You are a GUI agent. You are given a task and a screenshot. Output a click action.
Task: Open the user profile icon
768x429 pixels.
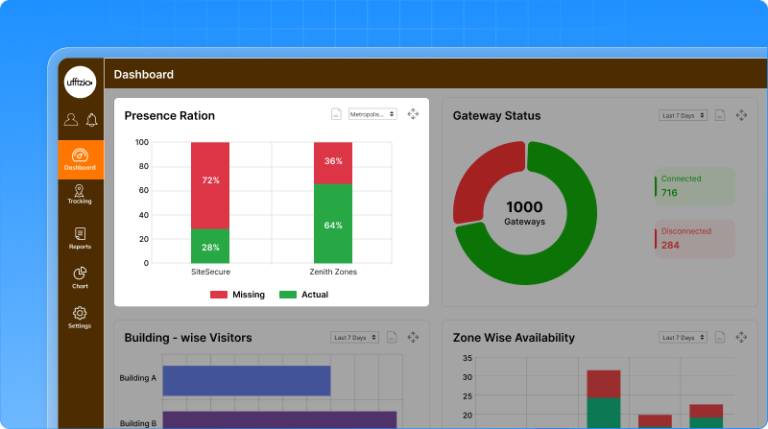(70, 120)
